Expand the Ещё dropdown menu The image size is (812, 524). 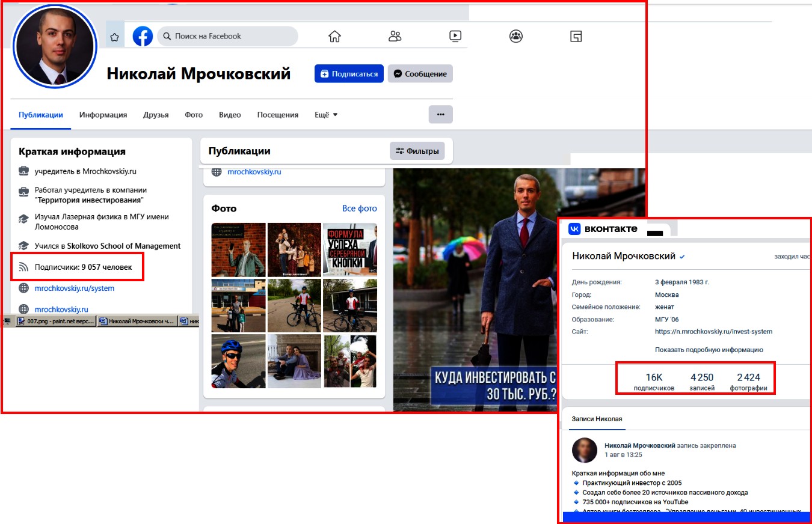point(326,115)
